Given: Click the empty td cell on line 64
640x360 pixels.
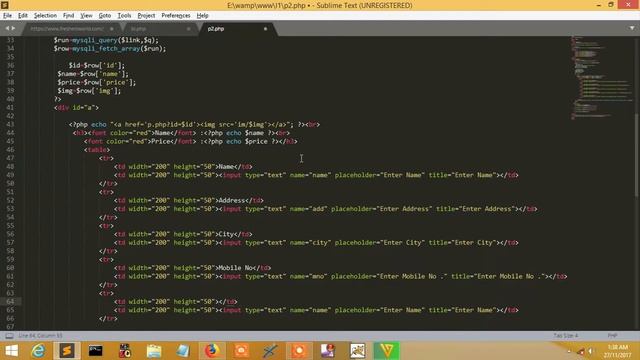Looking at the screenshot, I should [x=176, y=301].
